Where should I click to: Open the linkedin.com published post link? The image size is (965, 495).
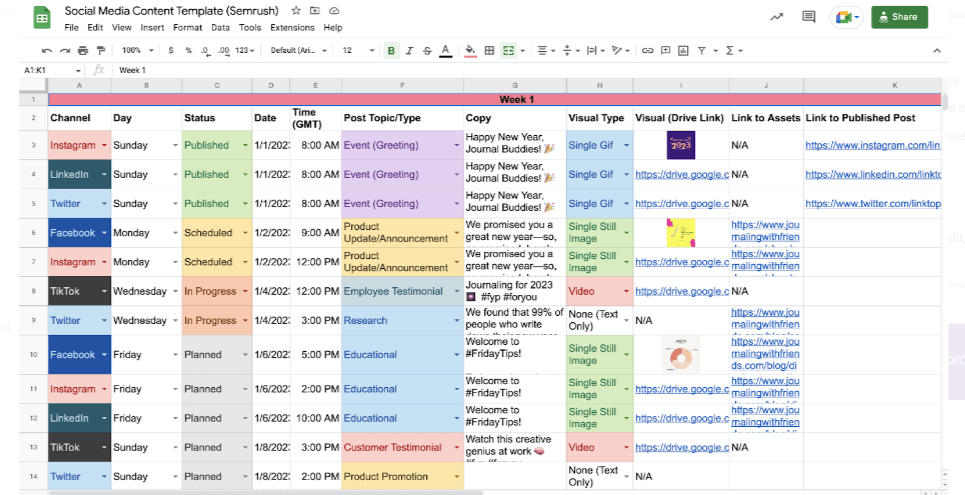click(x=873, y=175)
